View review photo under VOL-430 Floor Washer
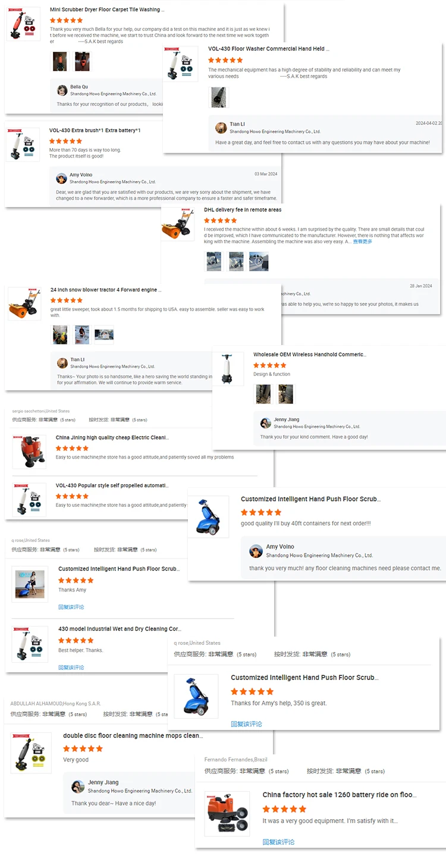The image size is (446, 868). click(x=219, y=98)
